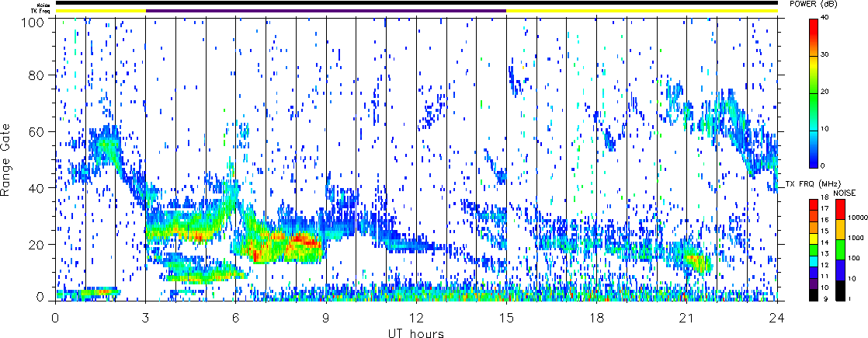Viewport: 868px width, 338px height.
Task: Click the purple segment of TX Freq strip
Action: [x=326, y=11]
